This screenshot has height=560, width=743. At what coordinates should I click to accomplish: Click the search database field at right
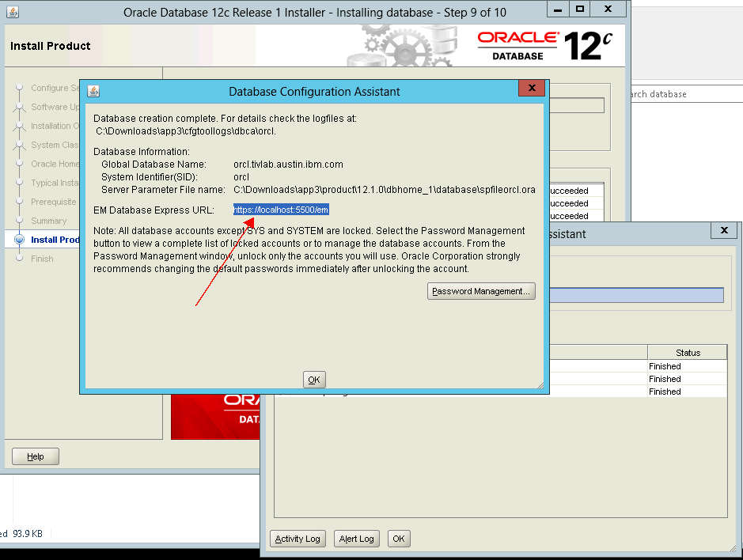point(687,94)
